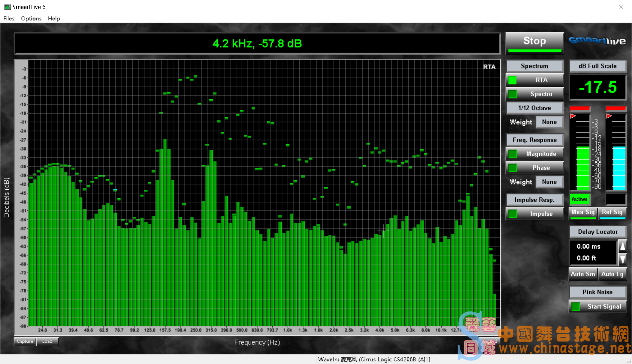Open the Pink Noise signal type selector

(597, 292)
